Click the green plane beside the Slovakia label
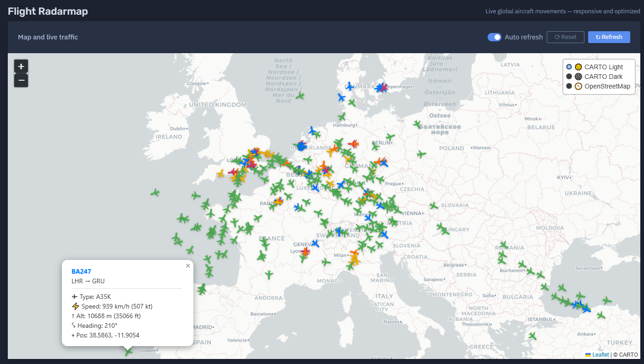The image size is (644, 364). click(x=434, y=206)
